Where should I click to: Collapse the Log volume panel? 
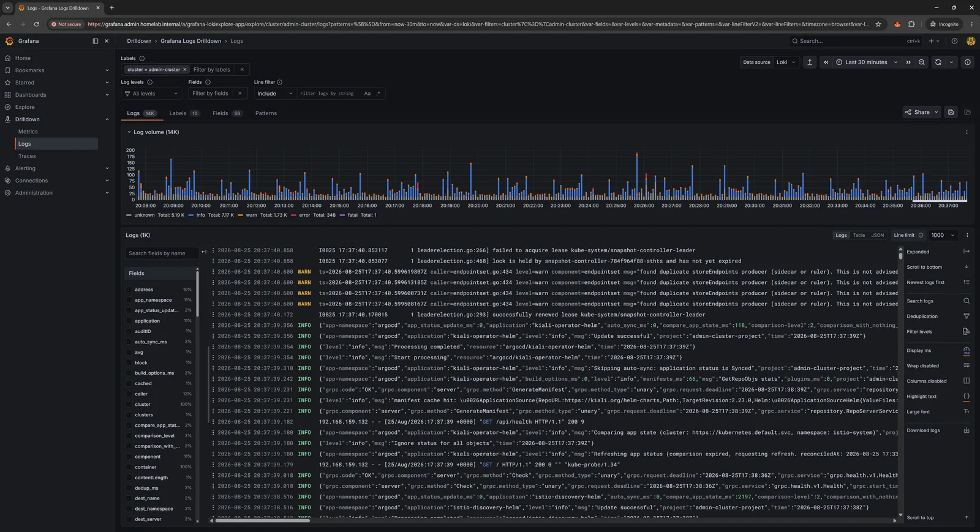point(129,132)
